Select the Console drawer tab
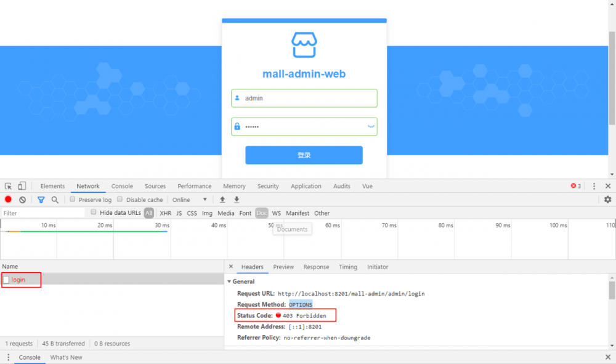Screen dimensions: 616x364 (x=30, y=357)
